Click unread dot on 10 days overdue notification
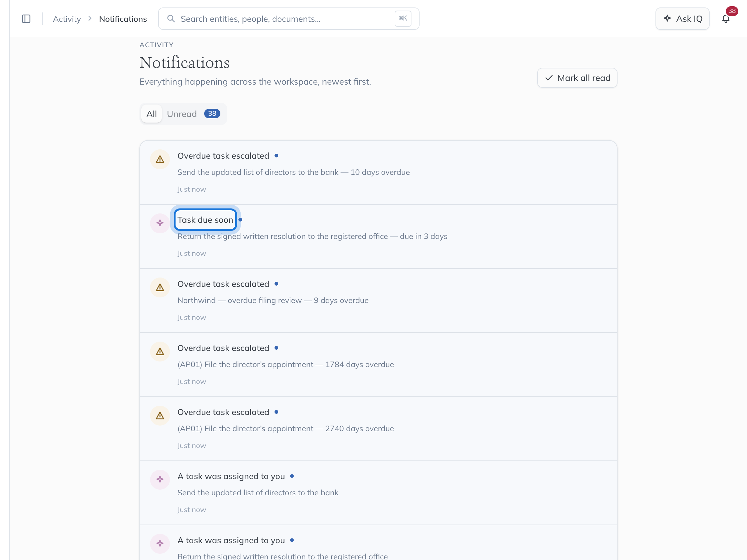 coord(276,156)
